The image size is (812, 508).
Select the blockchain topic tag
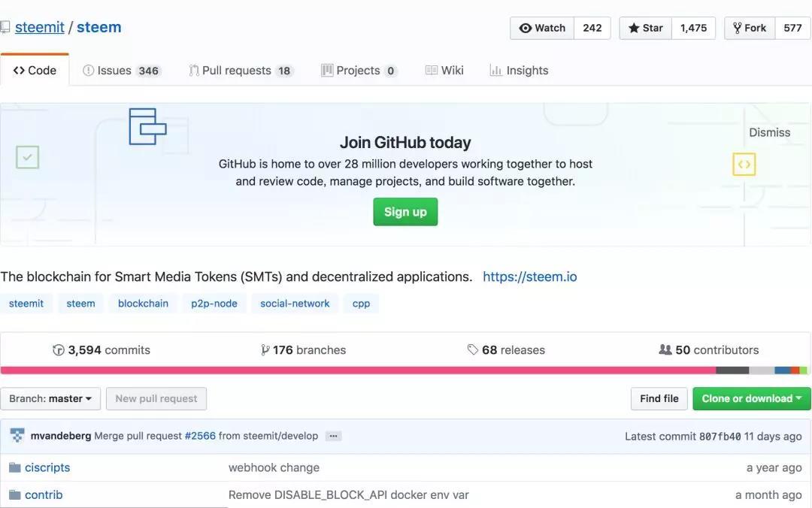coord(143,304)
